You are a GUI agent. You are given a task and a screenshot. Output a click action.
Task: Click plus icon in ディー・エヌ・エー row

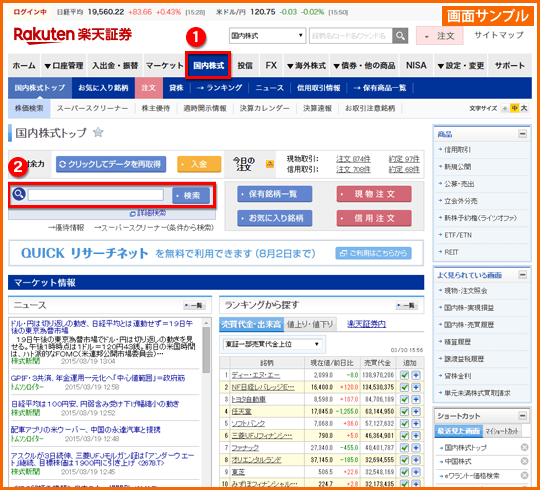point(416,375)
